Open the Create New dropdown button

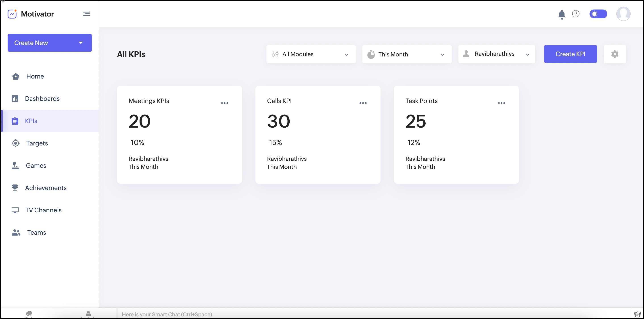coord(50,43)
